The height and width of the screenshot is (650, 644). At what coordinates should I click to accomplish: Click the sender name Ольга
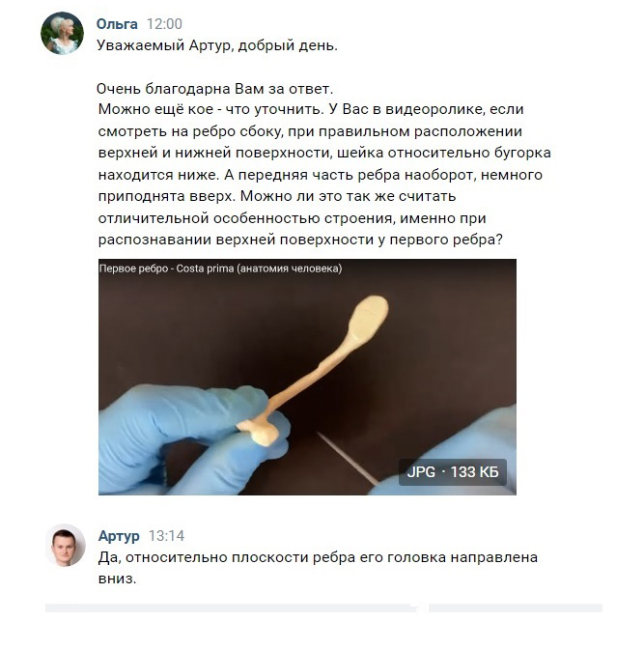[x=117, y=24]
